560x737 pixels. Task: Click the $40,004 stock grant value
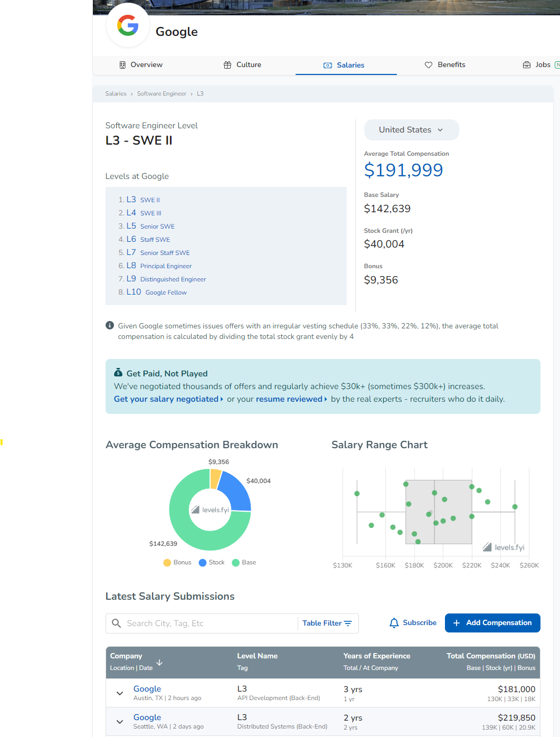[384, 244]
